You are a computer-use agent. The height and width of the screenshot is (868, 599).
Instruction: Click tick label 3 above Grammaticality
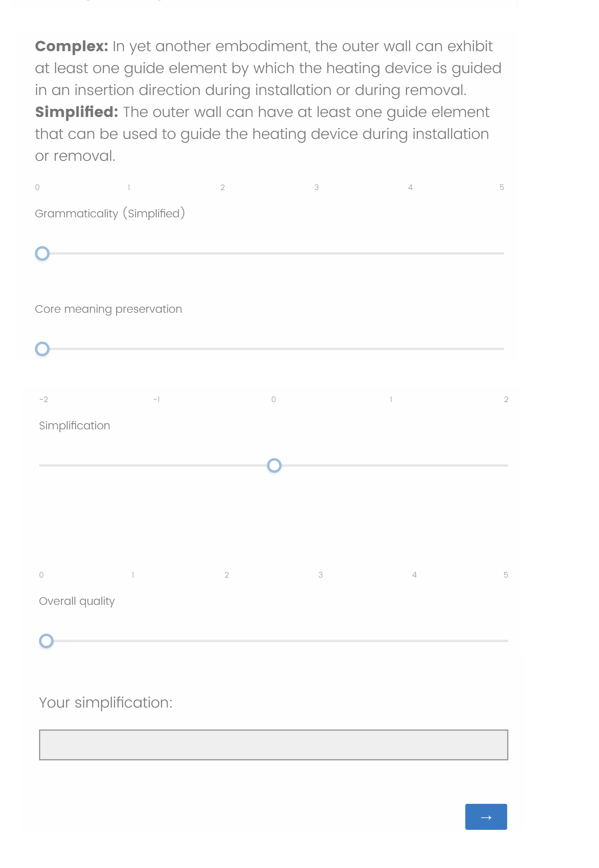(316, 187)
